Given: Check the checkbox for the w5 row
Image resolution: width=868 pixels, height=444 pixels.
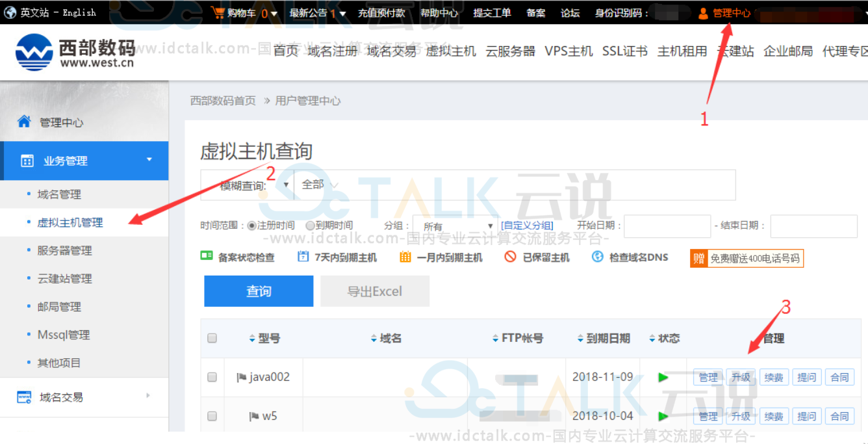Looking at the screenshot, I should (x=212, y=416).
